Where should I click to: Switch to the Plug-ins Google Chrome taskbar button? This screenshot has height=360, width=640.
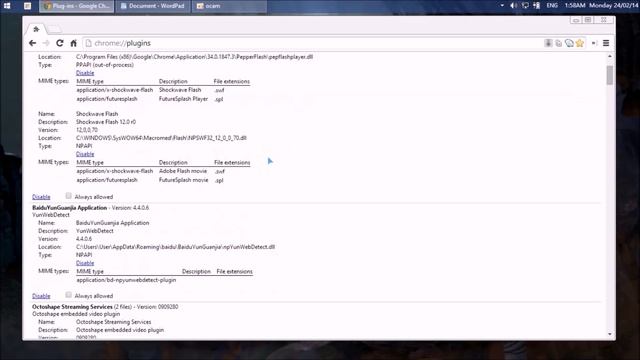coord(76,6)
